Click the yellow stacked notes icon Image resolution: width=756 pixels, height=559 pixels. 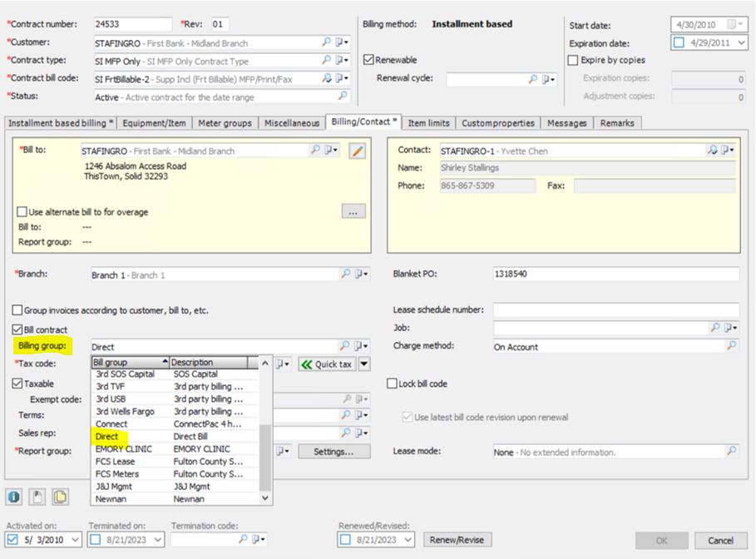[x=60, y=497]
